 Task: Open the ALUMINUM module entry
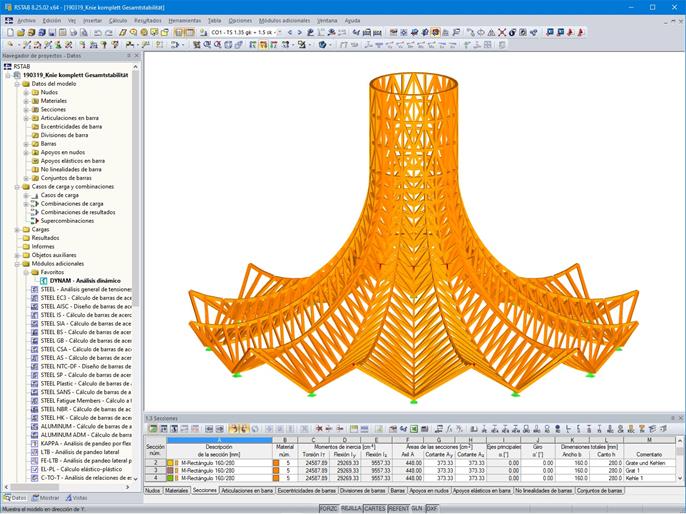tap(86, 426)
